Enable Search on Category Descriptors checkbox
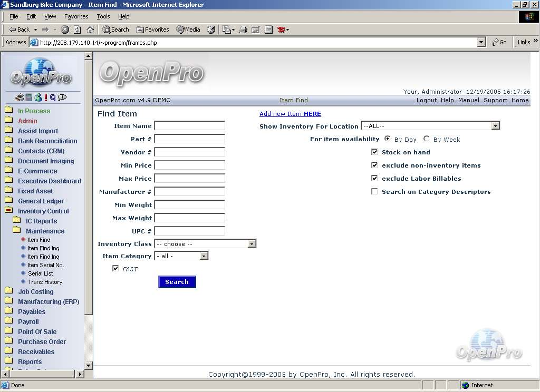Image resolution: width=540 pixels, height=392 pixels. pyautogui.click(x=374, y=191)
